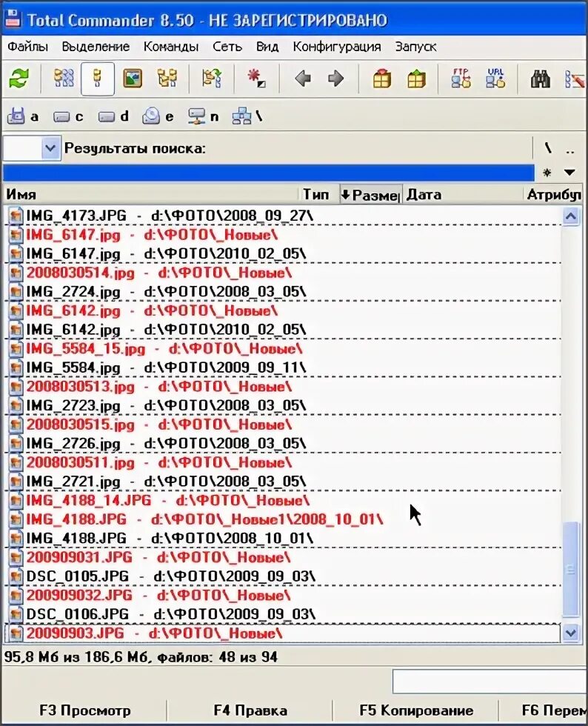Click the multi-rename tool icon

(x=575, y=79)
